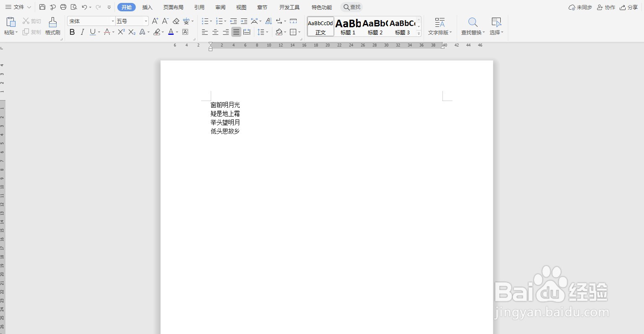This screenshot has height=334, width=644.
Task: Open the font size dropdown (五号)
Action: (x=146, y=21)
